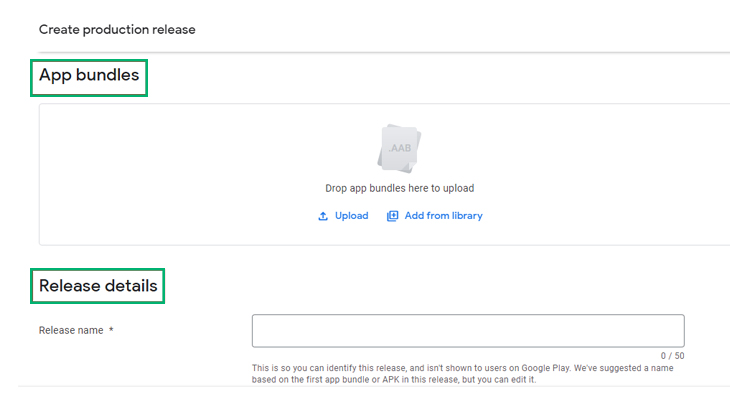Click the library add icon
730x400 pixels.
point(392,216)
